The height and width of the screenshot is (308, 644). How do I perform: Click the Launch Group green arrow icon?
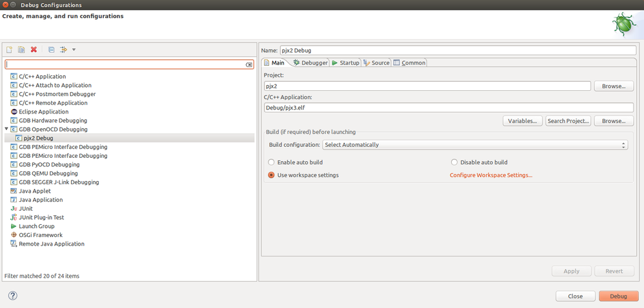coord(14,226)
